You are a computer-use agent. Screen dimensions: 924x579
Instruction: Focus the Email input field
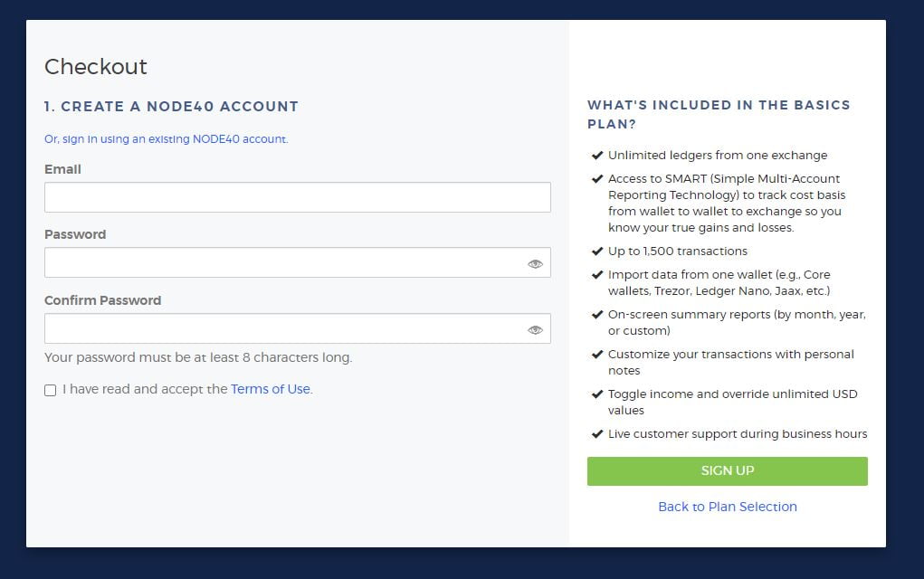click(x=298, y=197)
